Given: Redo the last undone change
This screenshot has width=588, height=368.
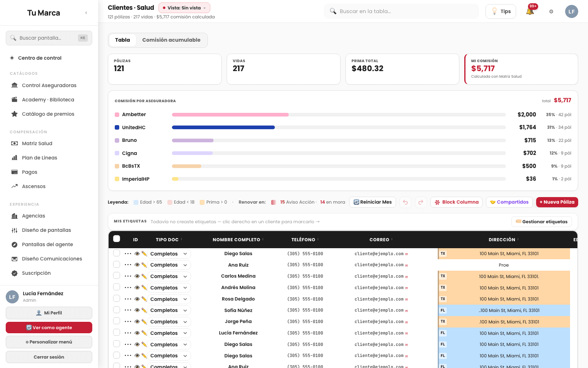Looking at the screenshot, I should pyautogui.click(x=421, y=202).
